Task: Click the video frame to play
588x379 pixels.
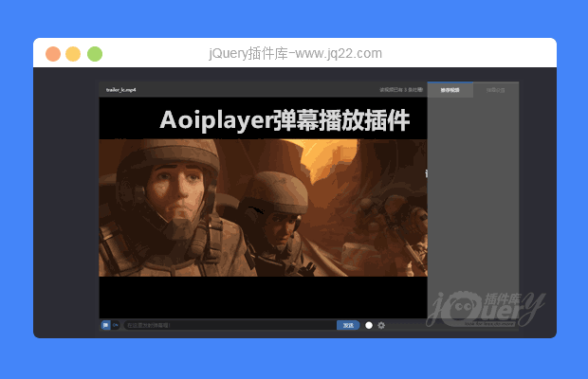Action: coord(263,208)
